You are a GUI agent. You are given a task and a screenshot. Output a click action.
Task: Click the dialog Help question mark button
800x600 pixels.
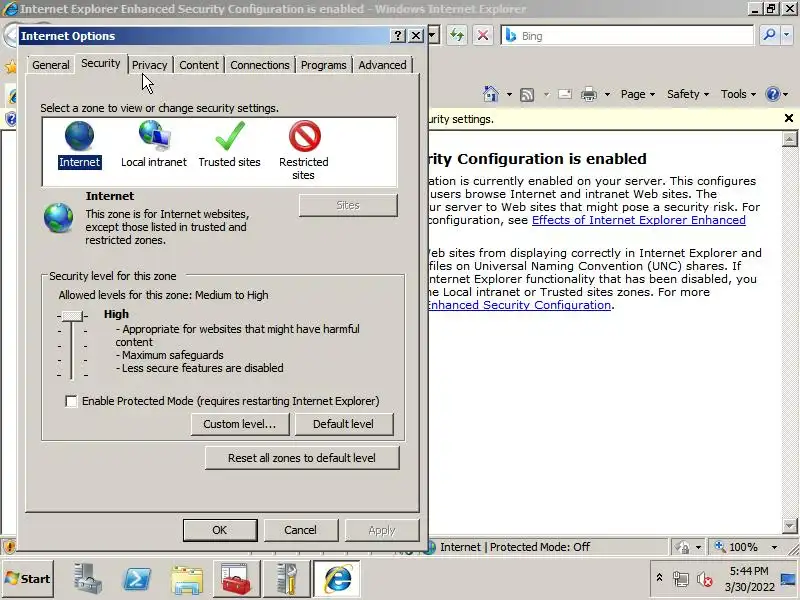(397, 35)
